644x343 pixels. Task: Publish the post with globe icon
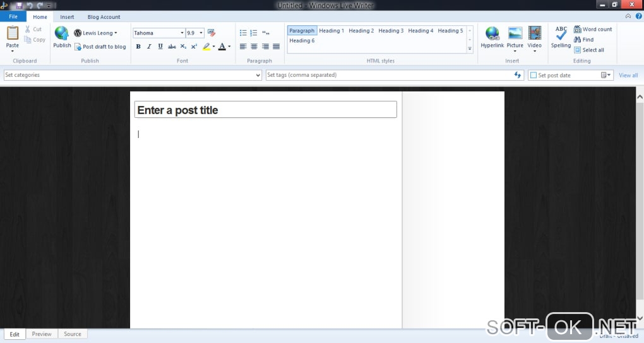(x=62, y=37)
